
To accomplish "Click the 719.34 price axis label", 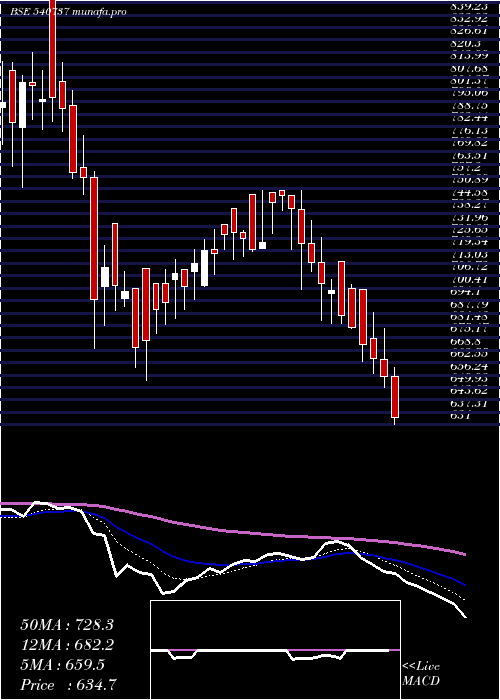I will [x=470, y=242].
